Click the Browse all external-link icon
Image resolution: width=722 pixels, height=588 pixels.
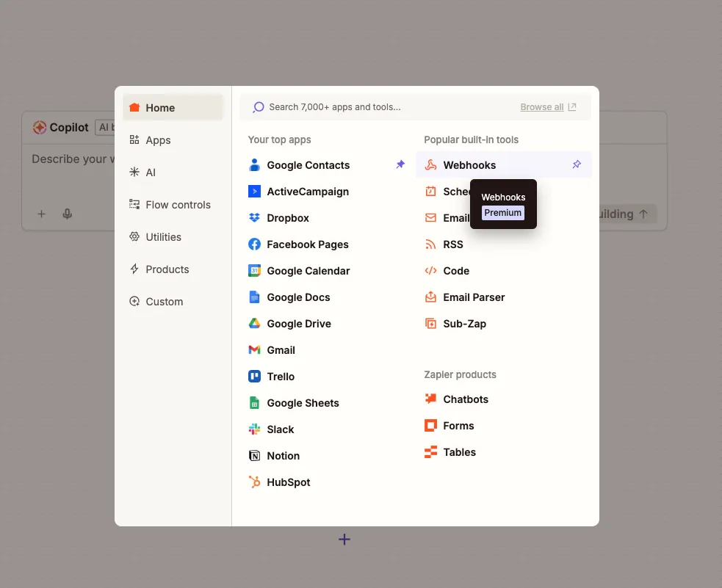pyautogui.click(x=572, y=106)
